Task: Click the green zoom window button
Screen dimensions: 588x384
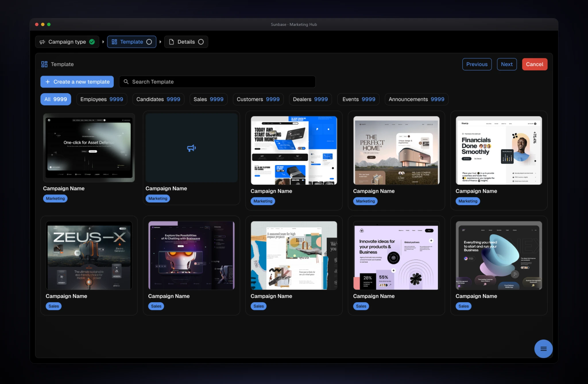Action: pyautogui.click(x=49, y=24)
